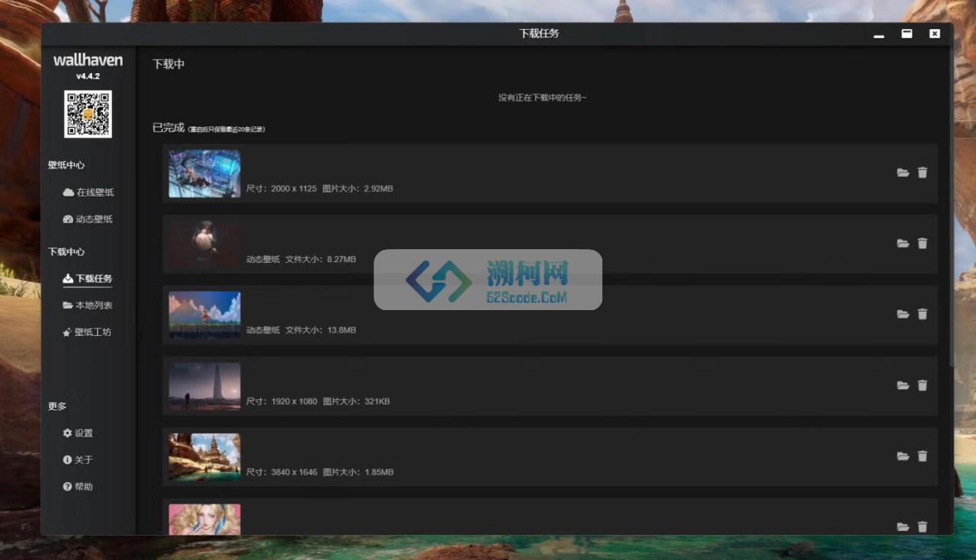The height and width of the screenshot is (560, 976).
Task: Maximize the 下载任务 window
Action: [907, 34]
